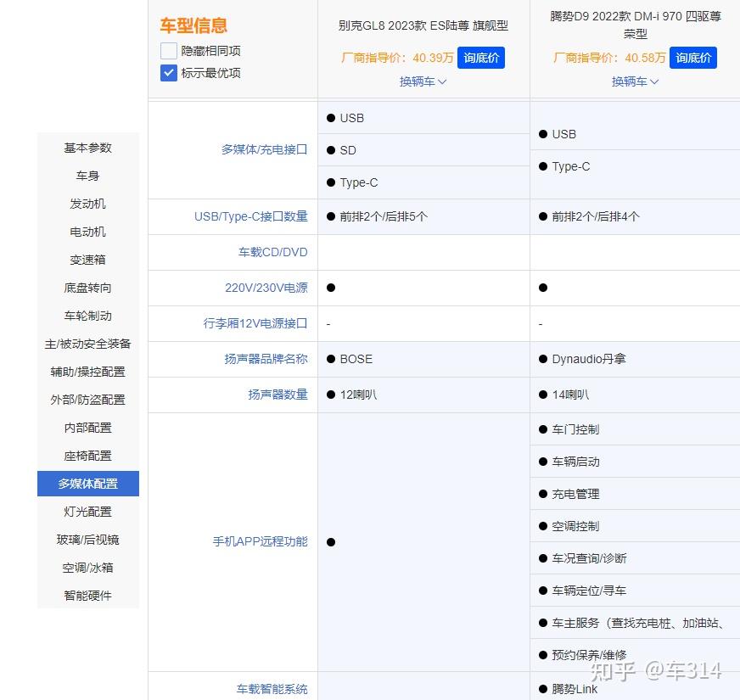Toggle 隐藏相同项 to hide identical rows
Viewport: 740px width, 700px height.
coord(167,51)
